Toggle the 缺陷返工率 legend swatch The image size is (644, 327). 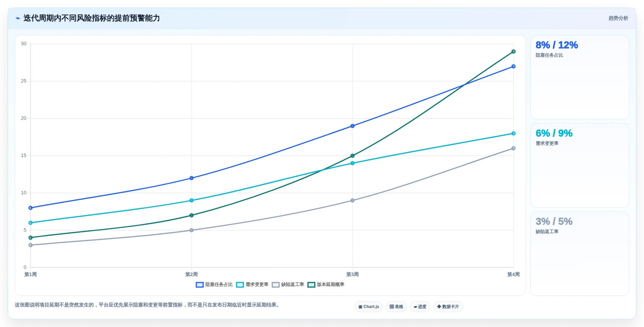(x=276, y=285)
